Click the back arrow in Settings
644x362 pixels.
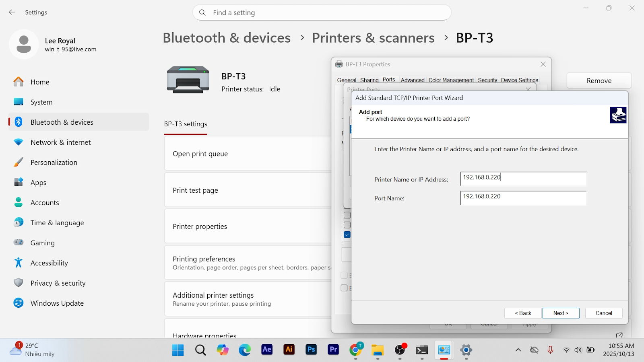click(x=12, y=12)
